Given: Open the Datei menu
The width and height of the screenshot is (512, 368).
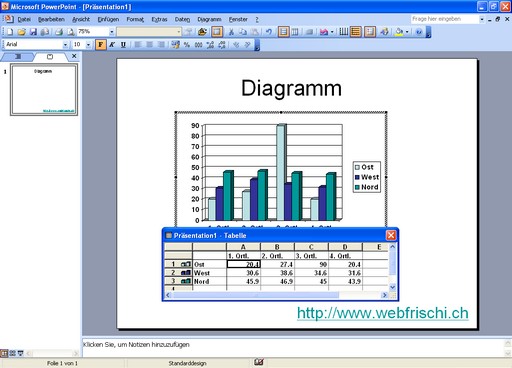Looking at the screenshot, I should [24, 19].
